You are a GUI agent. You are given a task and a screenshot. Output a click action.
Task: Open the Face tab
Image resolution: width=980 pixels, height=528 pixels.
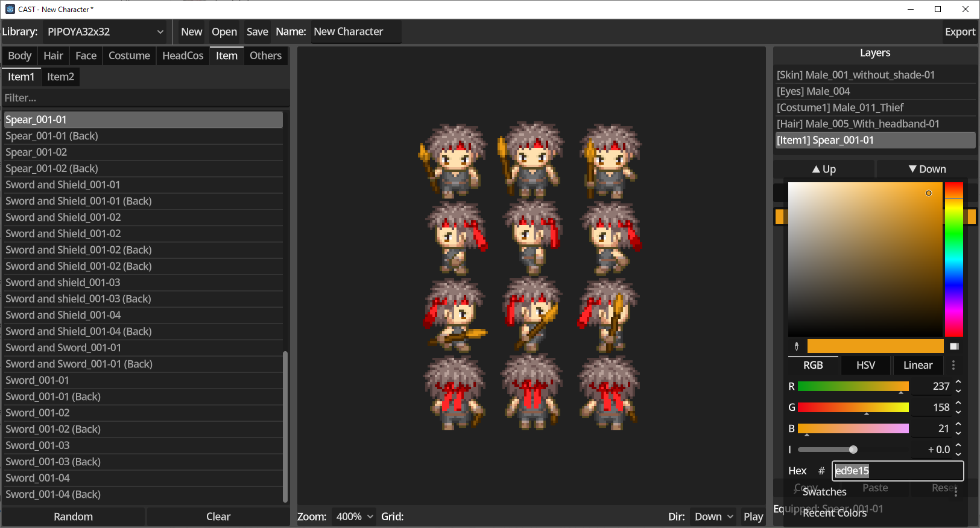[86, 56]
